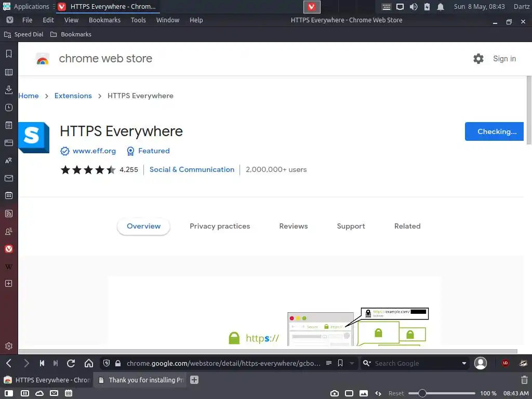Bookmark this page from address bar
The width and height of the screenshot is (532, 399).
tap(340, 363)
